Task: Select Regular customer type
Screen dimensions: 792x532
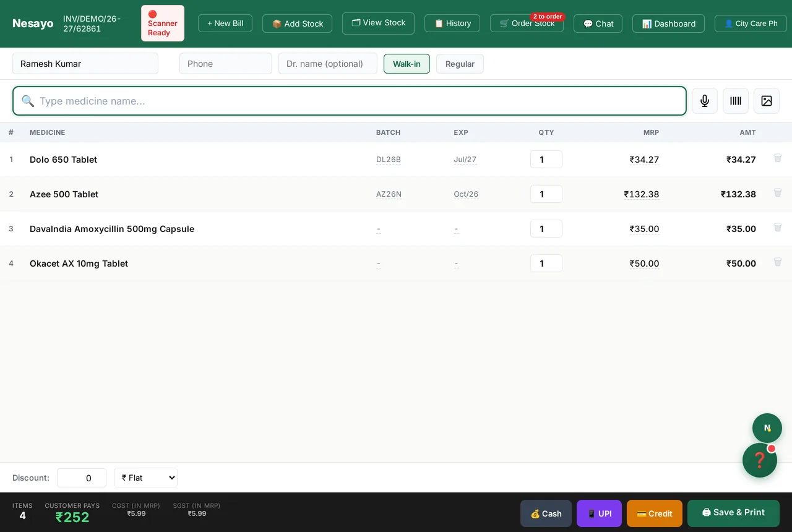Action: (460, 64)
